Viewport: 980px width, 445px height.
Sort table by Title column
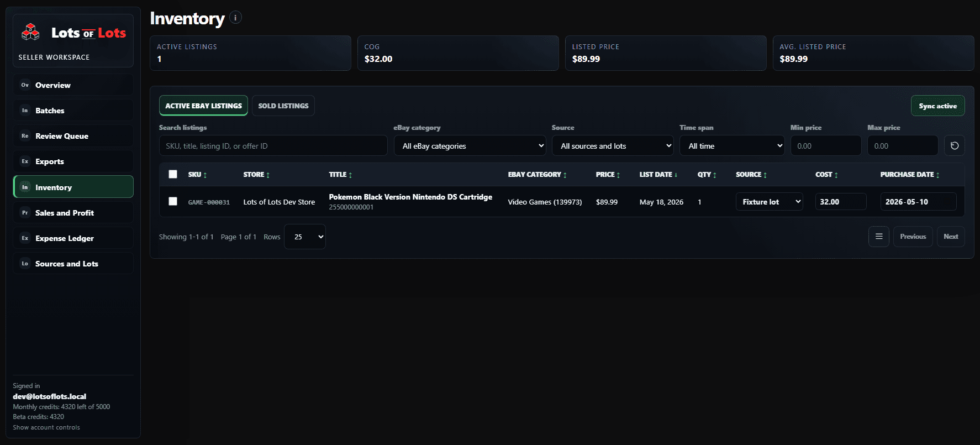340,175
